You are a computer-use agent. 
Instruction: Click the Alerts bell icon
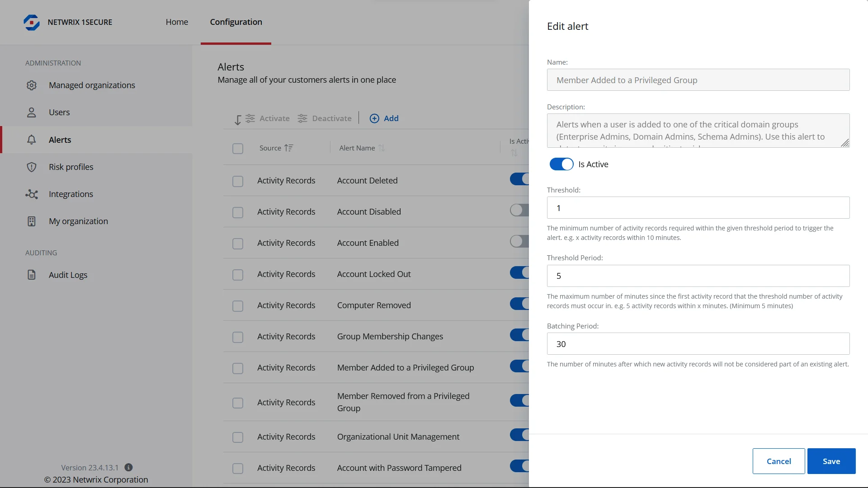pos(31,140)
